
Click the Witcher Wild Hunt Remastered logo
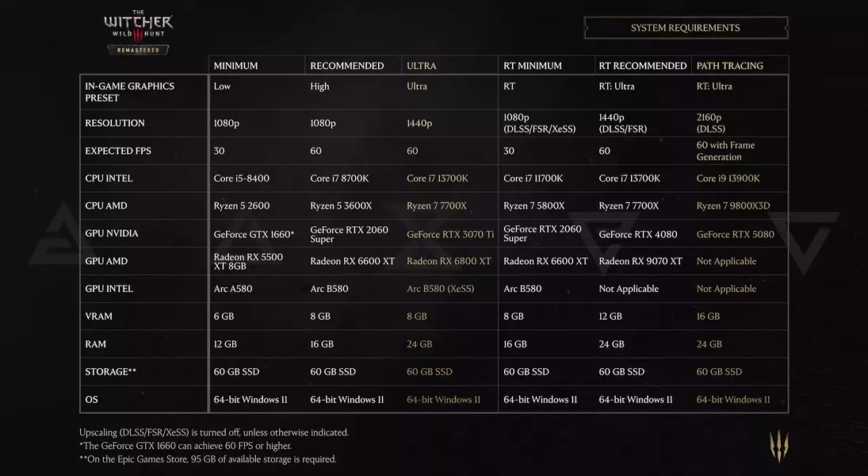click(x=139, y=33)
